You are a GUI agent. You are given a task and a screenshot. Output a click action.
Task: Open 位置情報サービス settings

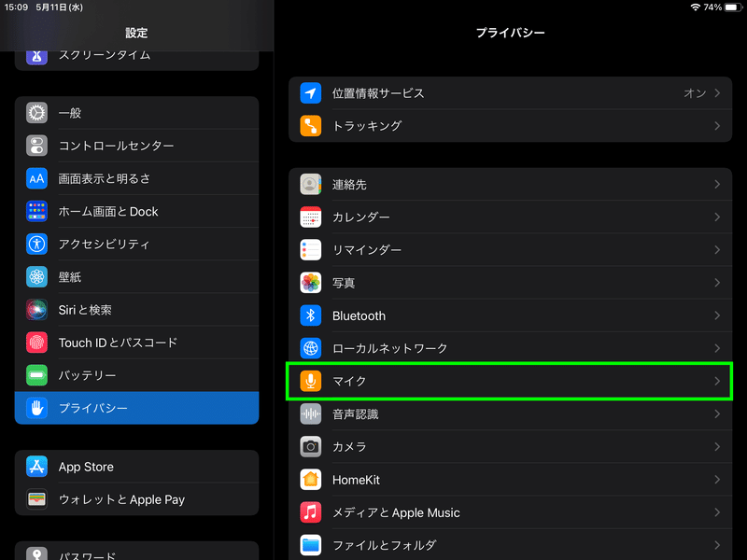coord(510,92)
